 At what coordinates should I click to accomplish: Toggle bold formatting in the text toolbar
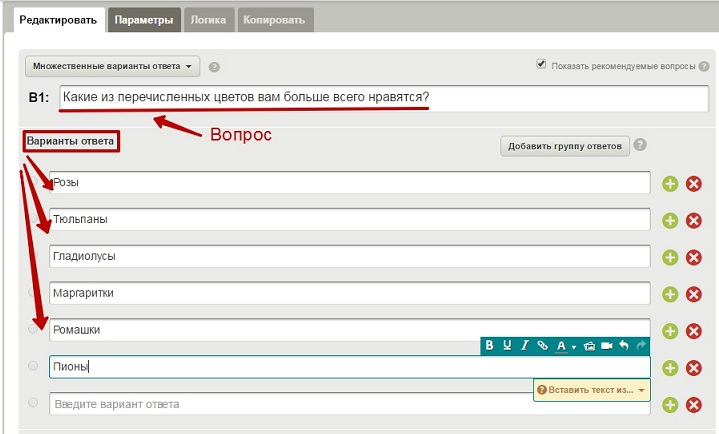coord(490,346)
